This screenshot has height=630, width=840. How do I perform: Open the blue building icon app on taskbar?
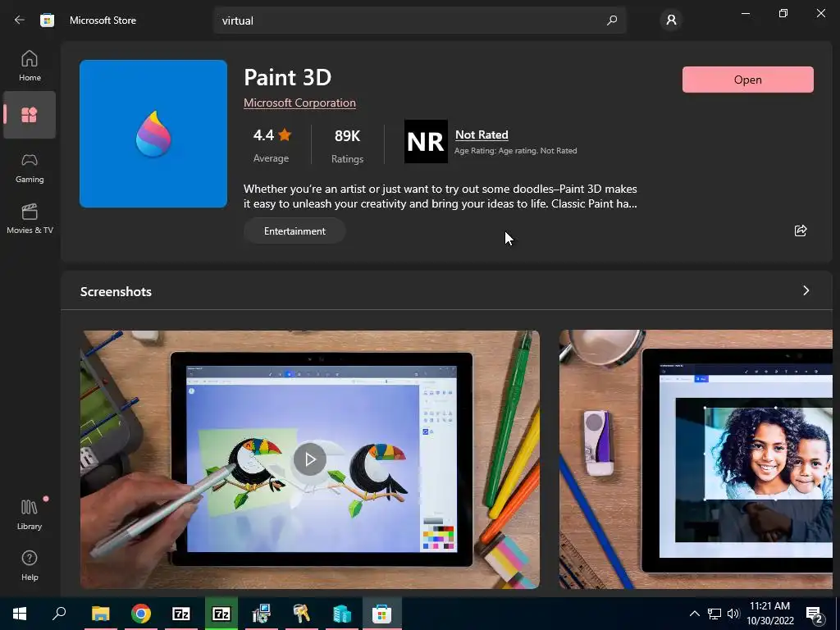342,614
